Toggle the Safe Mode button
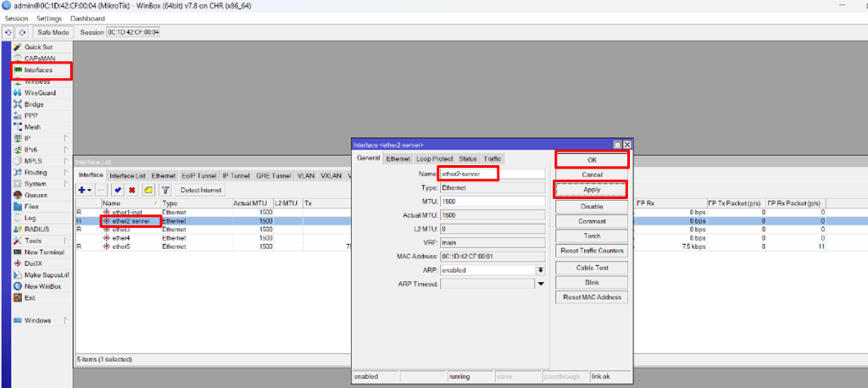The width and height of the screenshot is (868, 388). (x=52, y=32)
